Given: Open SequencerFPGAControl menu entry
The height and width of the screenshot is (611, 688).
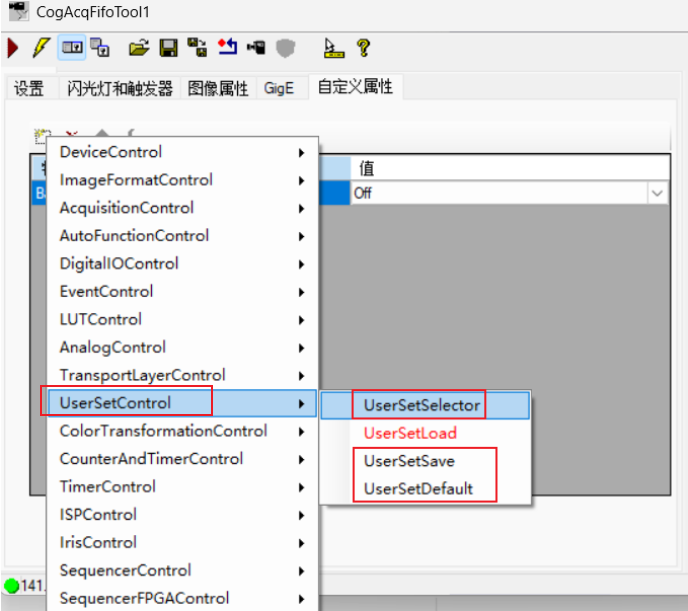Looking at the screenshot, I should tap(182, 598).
